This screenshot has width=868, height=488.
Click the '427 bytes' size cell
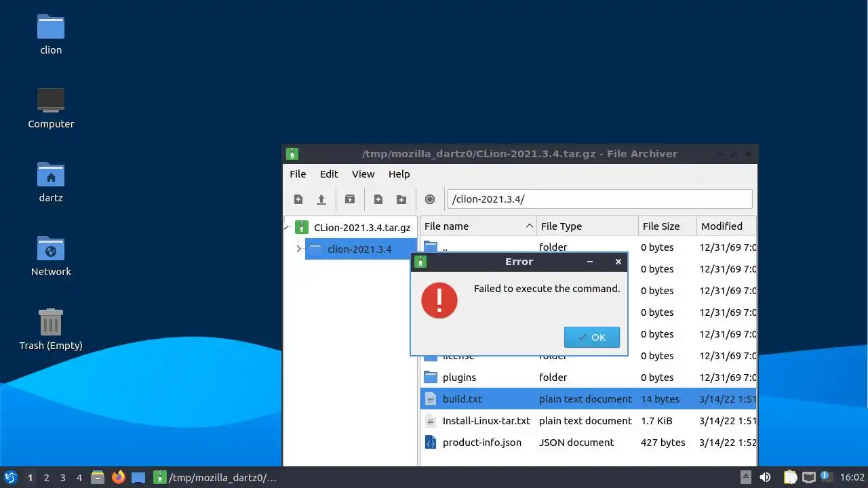click(663, 442)
